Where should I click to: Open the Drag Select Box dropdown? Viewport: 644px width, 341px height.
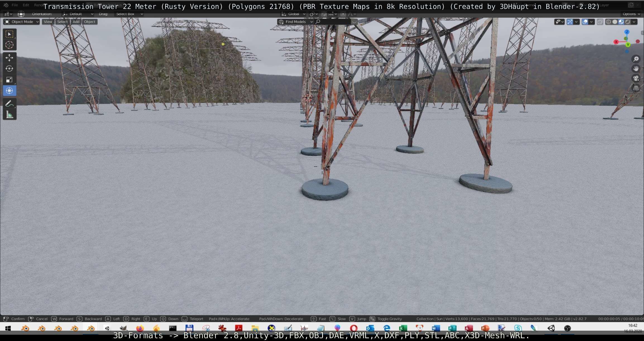click(129, 14)
